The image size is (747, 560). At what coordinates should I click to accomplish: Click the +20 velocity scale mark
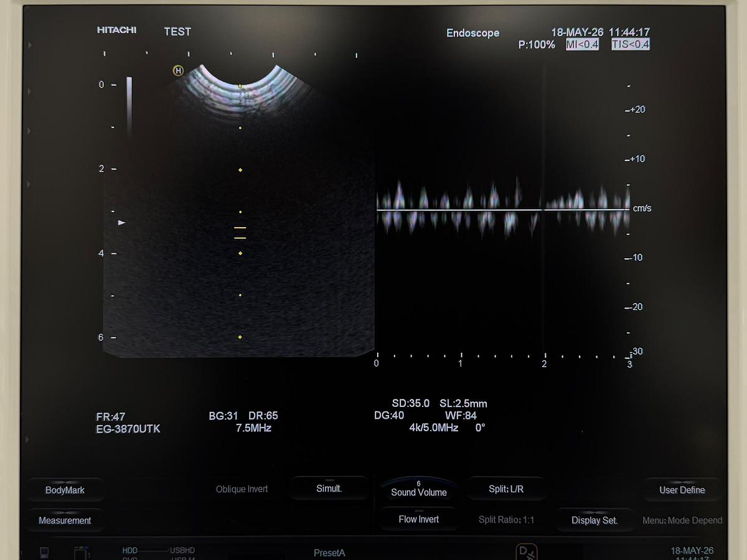(x=637, y=110)
